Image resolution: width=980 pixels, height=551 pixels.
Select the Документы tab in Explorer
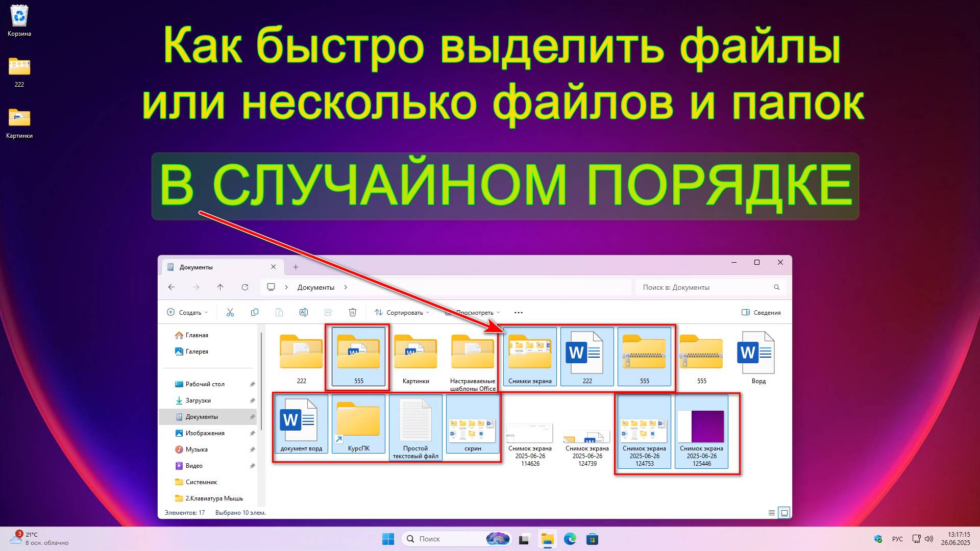(x=222, y=267)
